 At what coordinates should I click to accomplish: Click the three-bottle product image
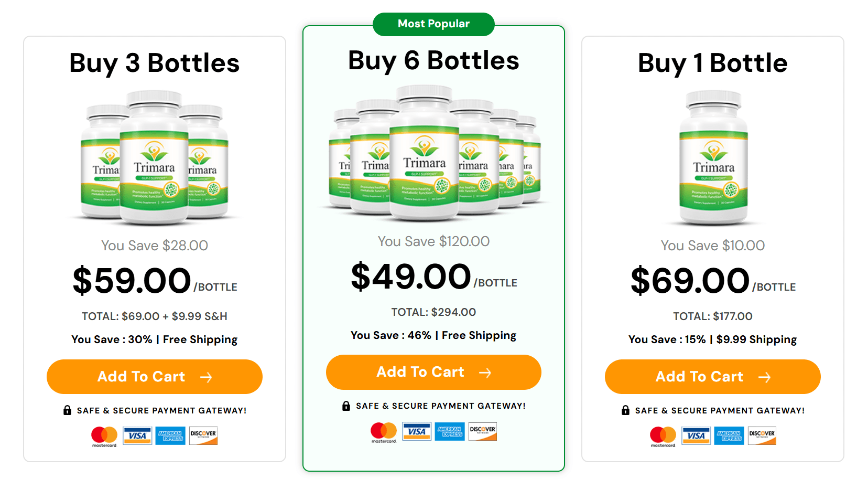click(155, 157)
